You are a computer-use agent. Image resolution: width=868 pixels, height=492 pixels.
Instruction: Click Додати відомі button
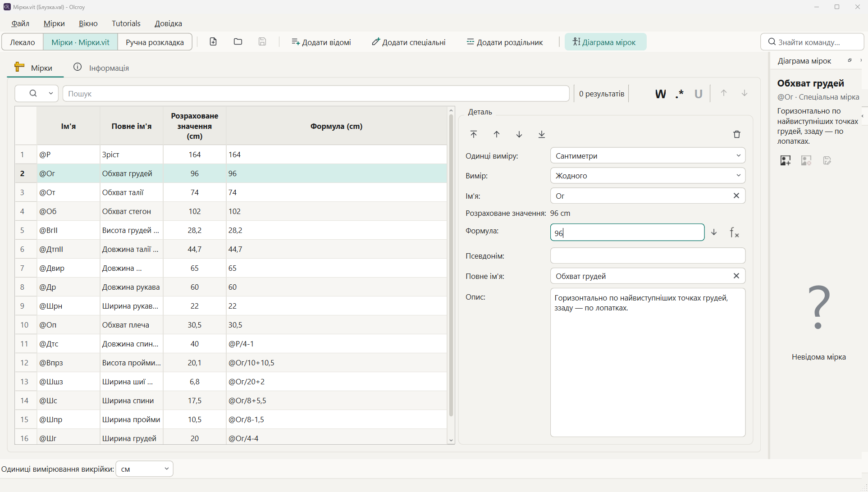(321, 42)
